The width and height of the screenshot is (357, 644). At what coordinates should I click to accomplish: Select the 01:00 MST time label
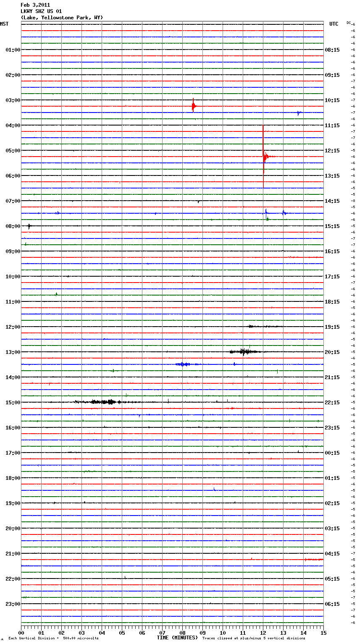pos(13,50)
